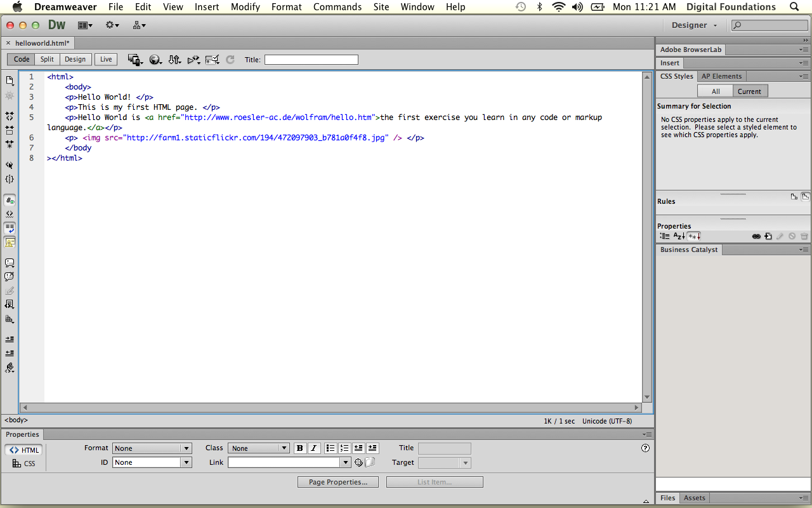Screen dimensions: 812x508
Task: Toggle Word Wrap in the coding toolbar
Action: 10,227
